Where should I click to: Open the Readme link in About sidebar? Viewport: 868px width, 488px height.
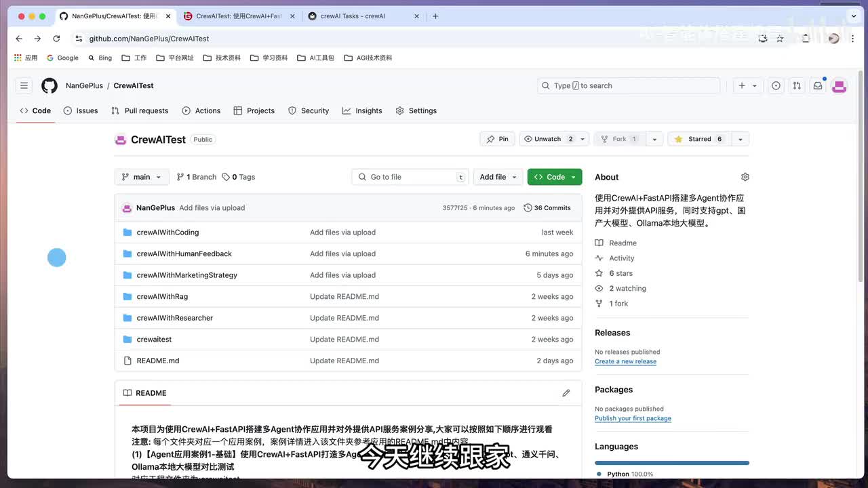click(616, 243)
